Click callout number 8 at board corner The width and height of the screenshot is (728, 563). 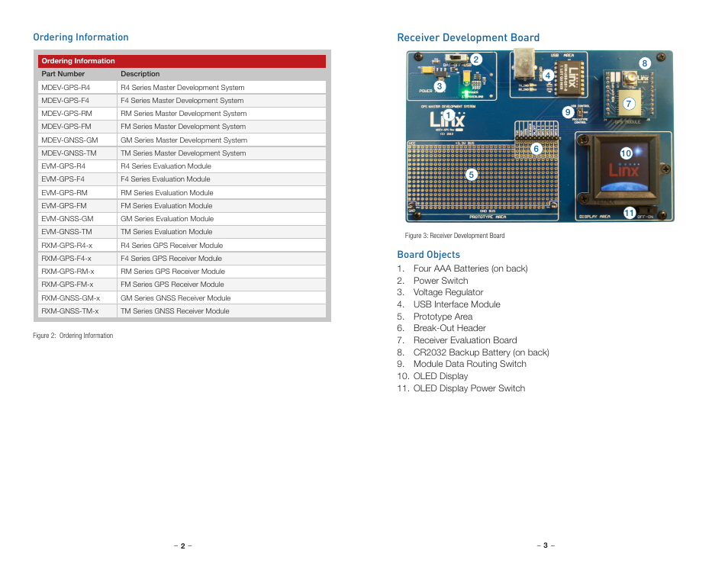[x=644, y=63]
